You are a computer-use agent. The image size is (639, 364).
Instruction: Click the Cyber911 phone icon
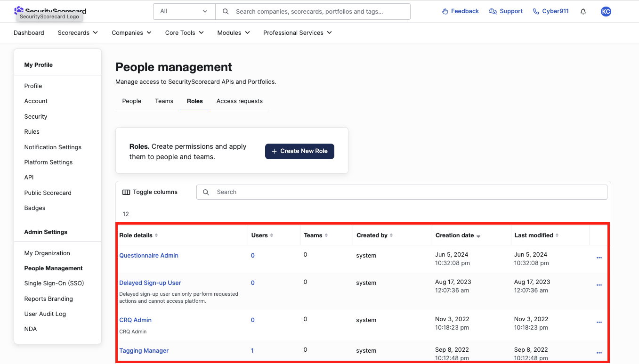(536, 11)
